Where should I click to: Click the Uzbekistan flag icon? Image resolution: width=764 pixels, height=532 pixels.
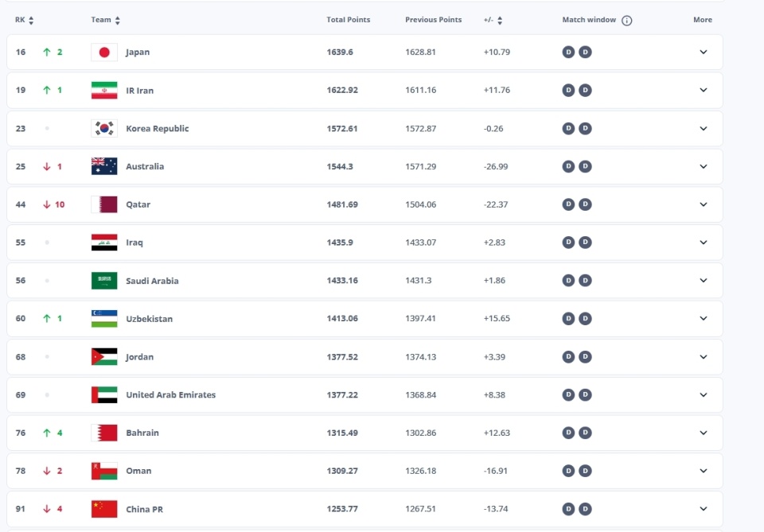coord(104,319)
